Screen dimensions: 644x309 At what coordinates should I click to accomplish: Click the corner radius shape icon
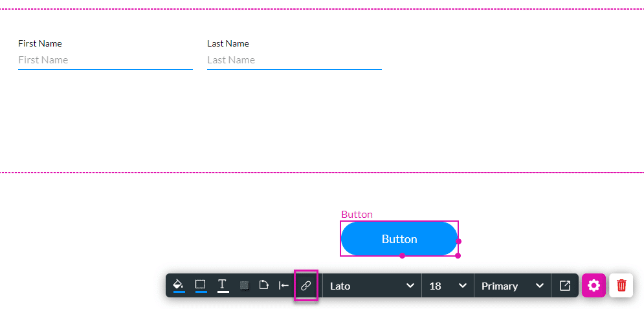pos(264,286)
